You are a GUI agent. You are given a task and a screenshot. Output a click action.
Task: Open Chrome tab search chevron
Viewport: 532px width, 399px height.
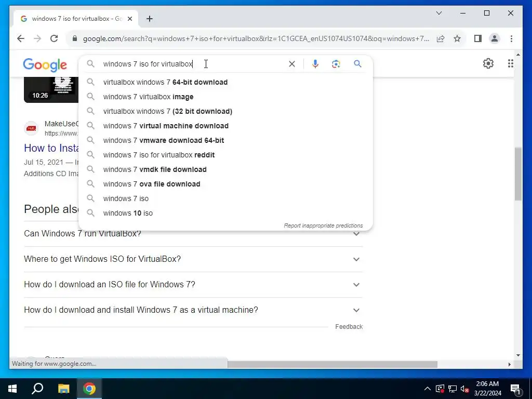tap(438, 13)
